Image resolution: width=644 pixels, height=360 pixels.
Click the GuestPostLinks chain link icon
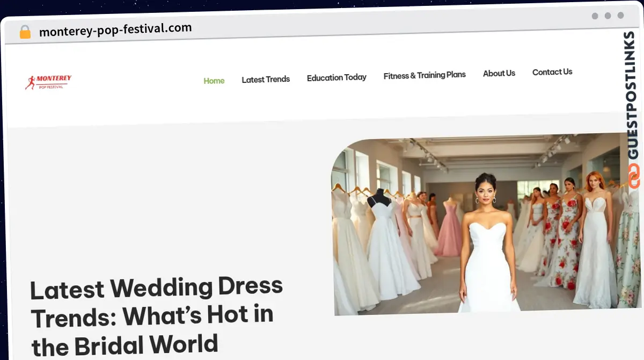(x=634, y=177)
